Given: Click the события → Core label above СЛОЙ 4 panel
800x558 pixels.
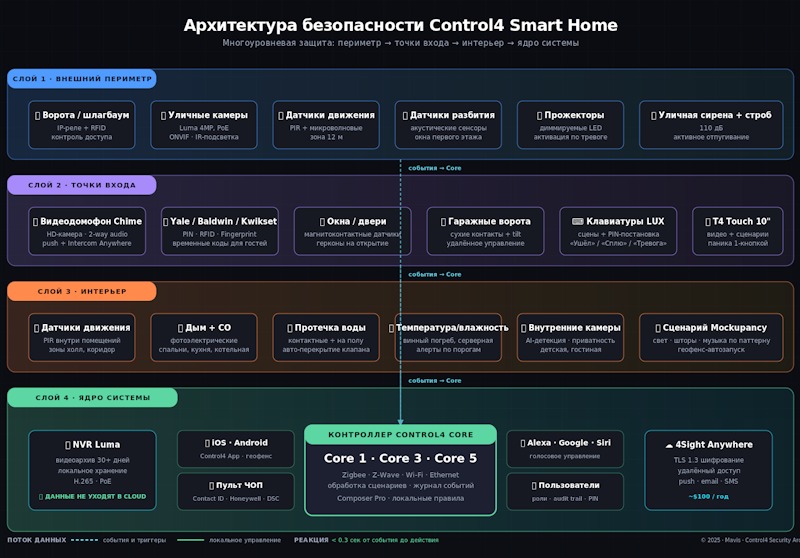Looking at the screenshot, I should coord(435,381).
